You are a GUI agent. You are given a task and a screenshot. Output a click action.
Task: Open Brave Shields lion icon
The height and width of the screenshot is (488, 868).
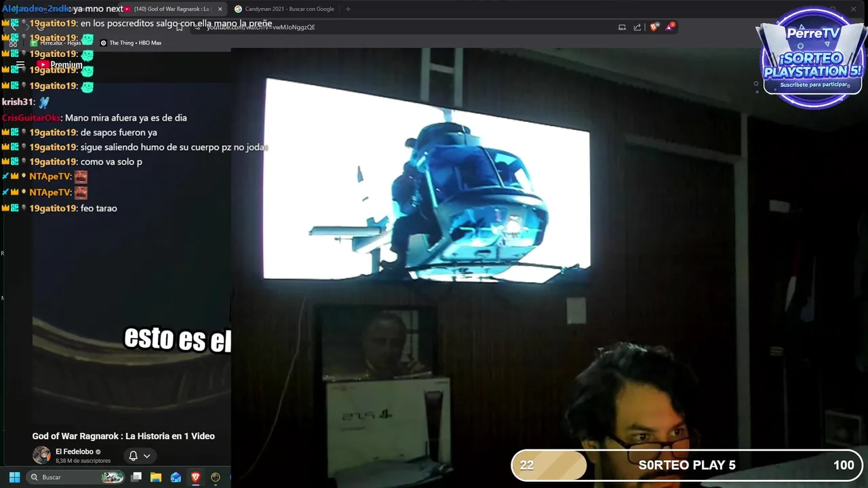point(654,27)
